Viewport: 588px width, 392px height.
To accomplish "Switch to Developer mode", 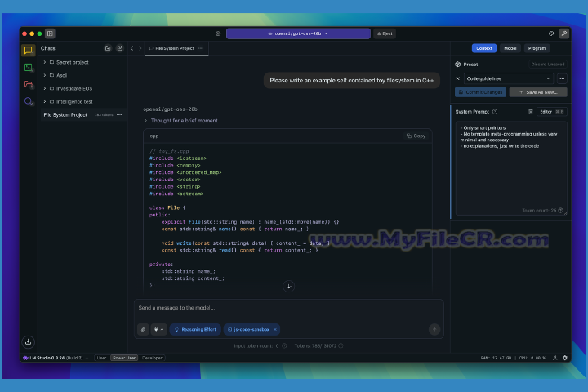I will [x=152, y=358].
